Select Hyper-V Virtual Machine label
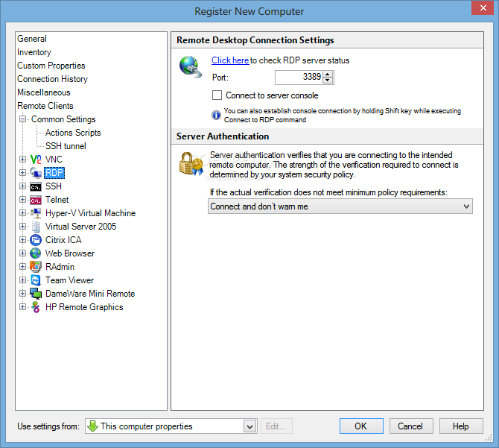The width and height of the screenshot is (499, 448). tap(90, 213)
